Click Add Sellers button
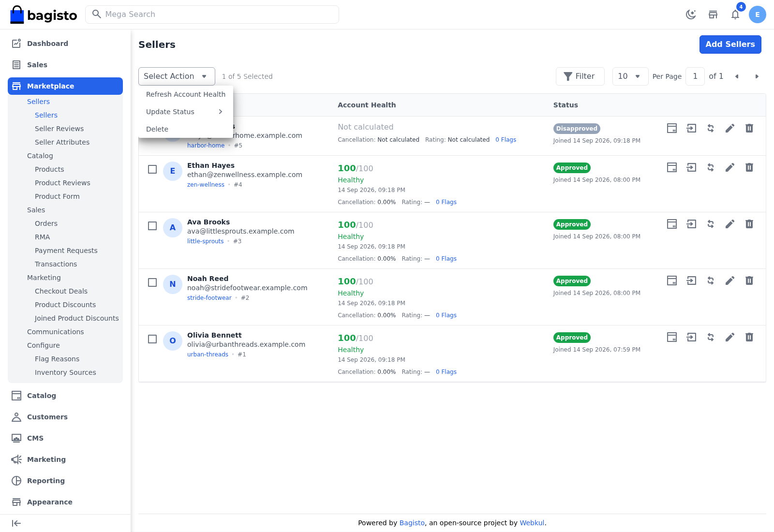The image size is (774, 532). point(730,44)
